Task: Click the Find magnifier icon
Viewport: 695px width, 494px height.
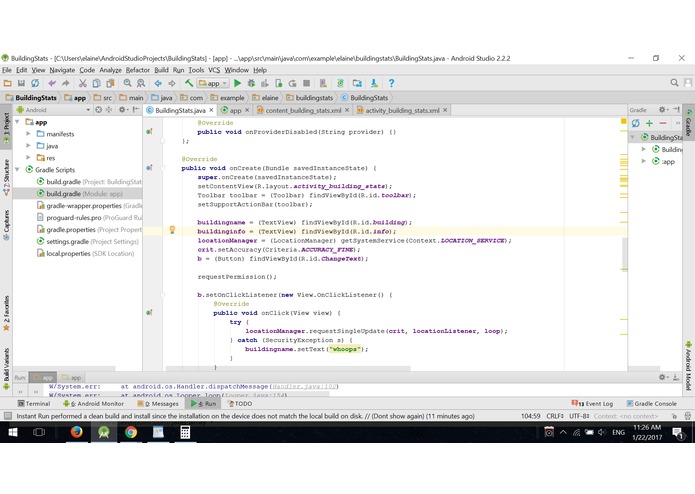Action: coord(127,83)
